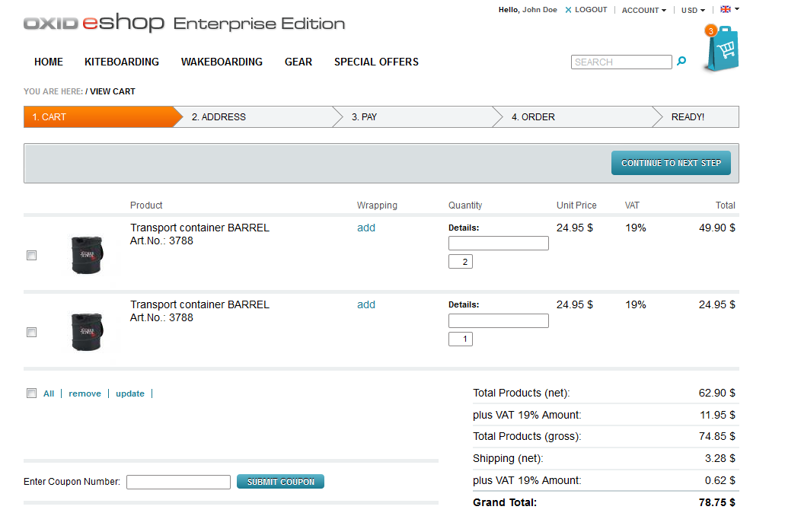Screen dimensions: 785x532
Task: Open the Kiteboarding menu
Action: 122,62
